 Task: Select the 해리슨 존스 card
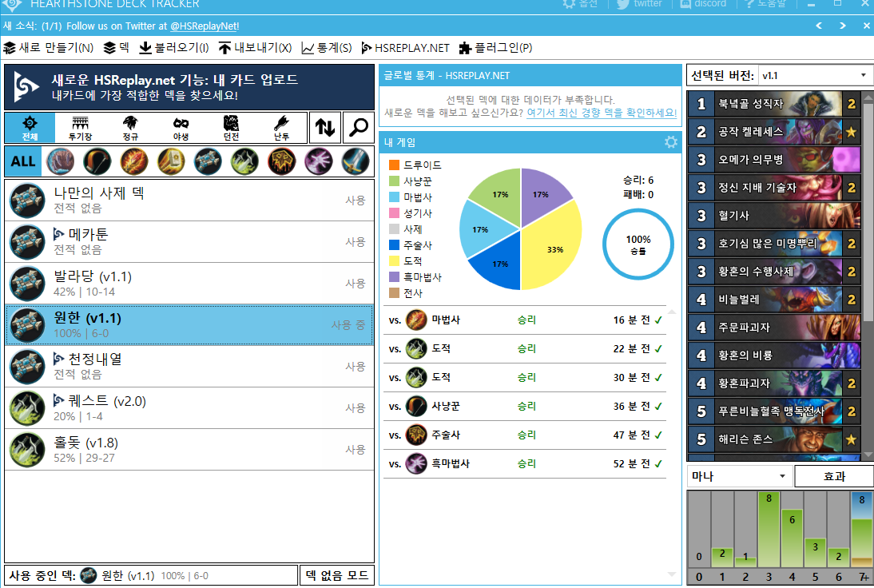point(774,439)
